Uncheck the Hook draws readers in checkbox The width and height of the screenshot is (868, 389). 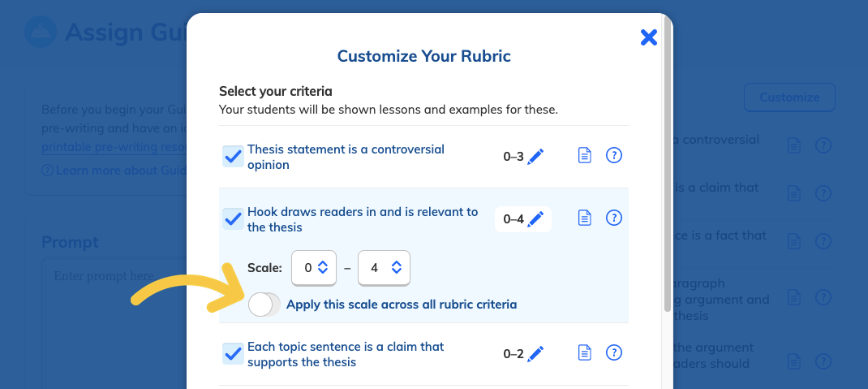[233, 219]
